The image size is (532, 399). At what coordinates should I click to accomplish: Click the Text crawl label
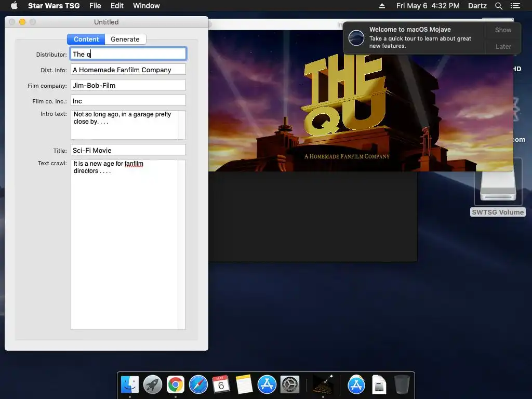point(52,163)
